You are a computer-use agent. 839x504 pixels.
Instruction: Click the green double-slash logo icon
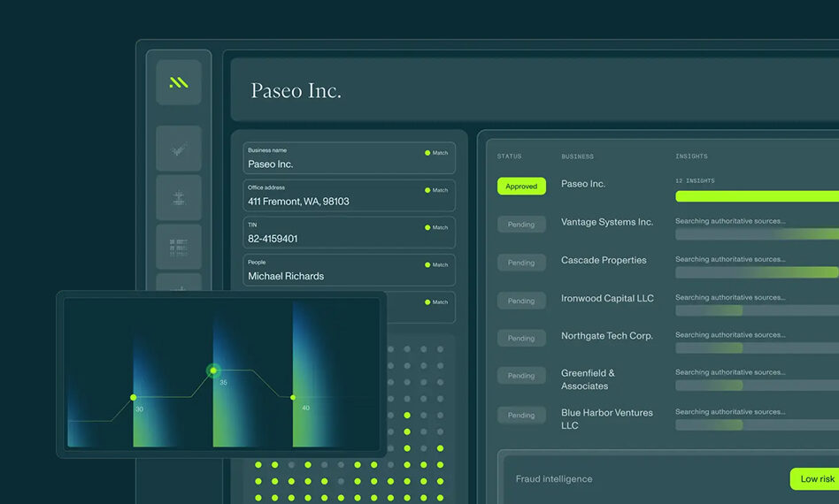pyautogui.click(x=179, y=82)
